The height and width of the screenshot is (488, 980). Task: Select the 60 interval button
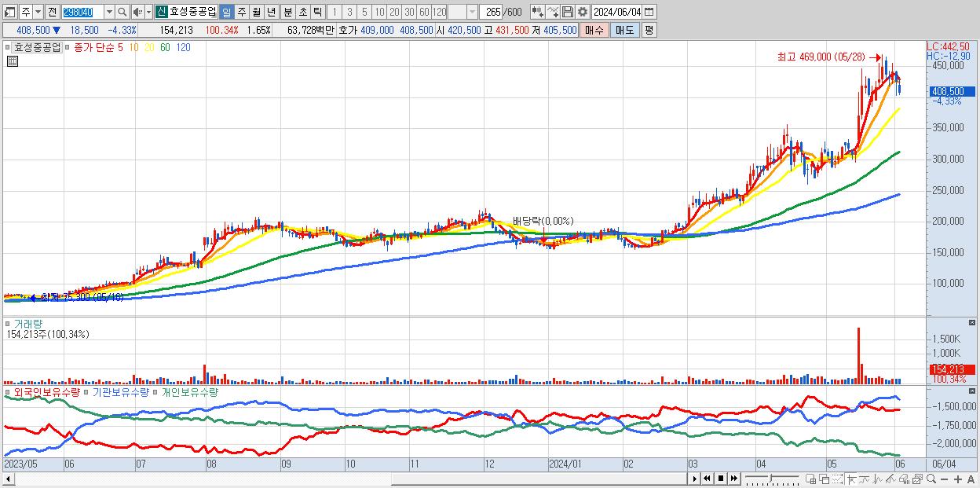(424, 12)
